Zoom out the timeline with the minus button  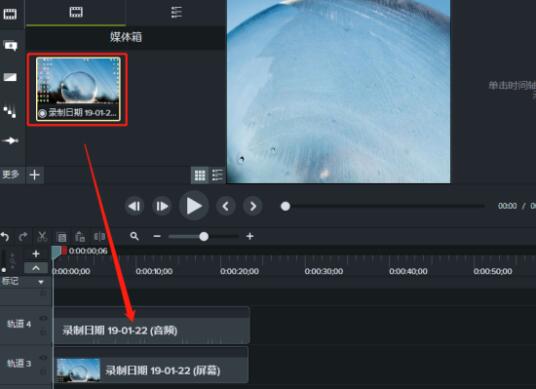[157, 236]
